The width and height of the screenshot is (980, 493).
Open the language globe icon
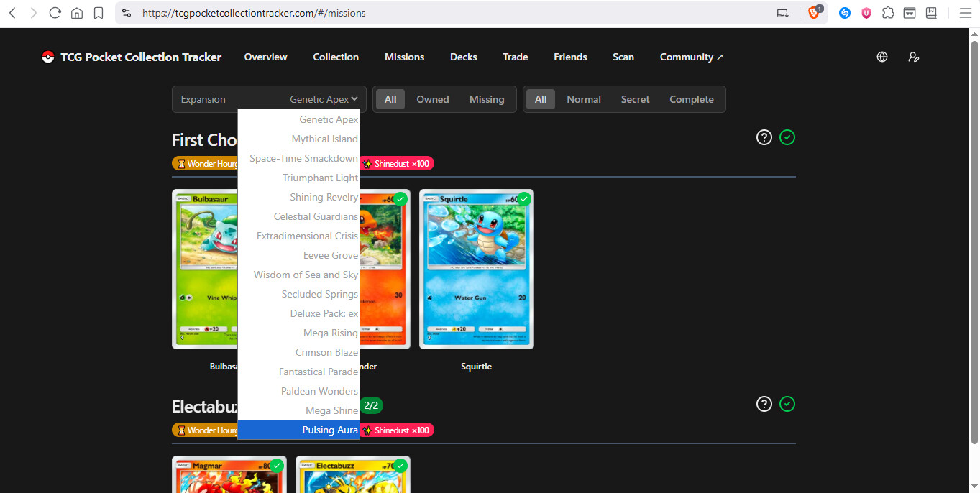882,57
